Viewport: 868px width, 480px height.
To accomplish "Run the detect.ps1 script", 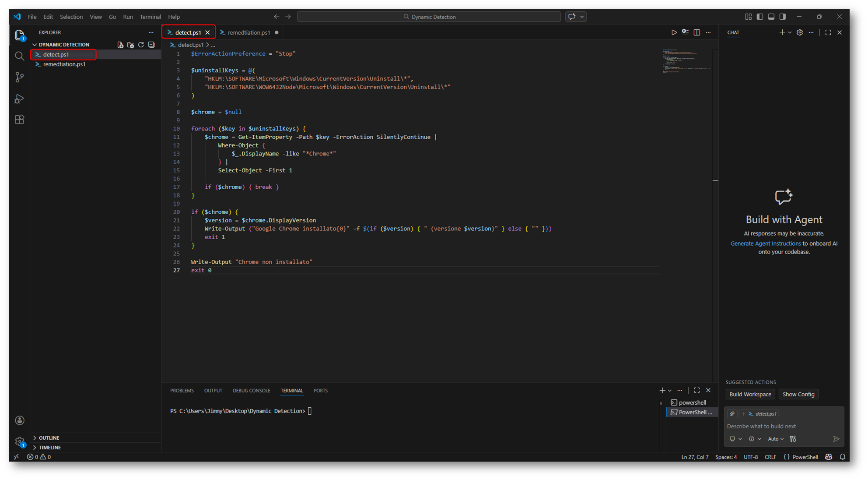I will [674, 32].
